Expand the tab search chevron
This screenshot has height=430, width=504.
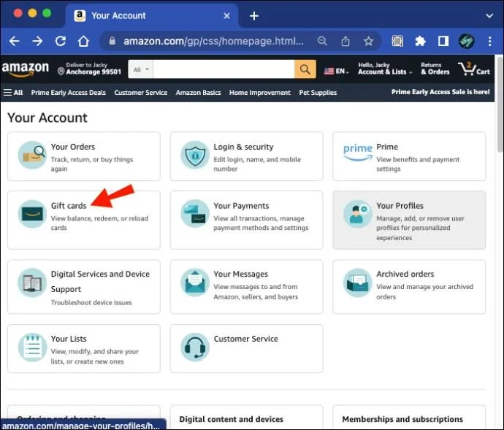click(x=489, y=16)
